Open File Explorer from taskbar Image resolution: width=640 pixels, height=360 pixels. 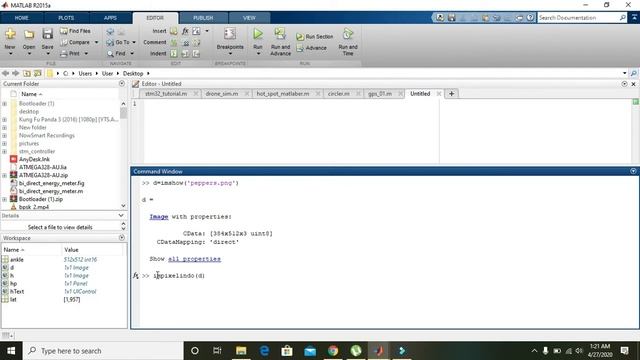(241, 351)
